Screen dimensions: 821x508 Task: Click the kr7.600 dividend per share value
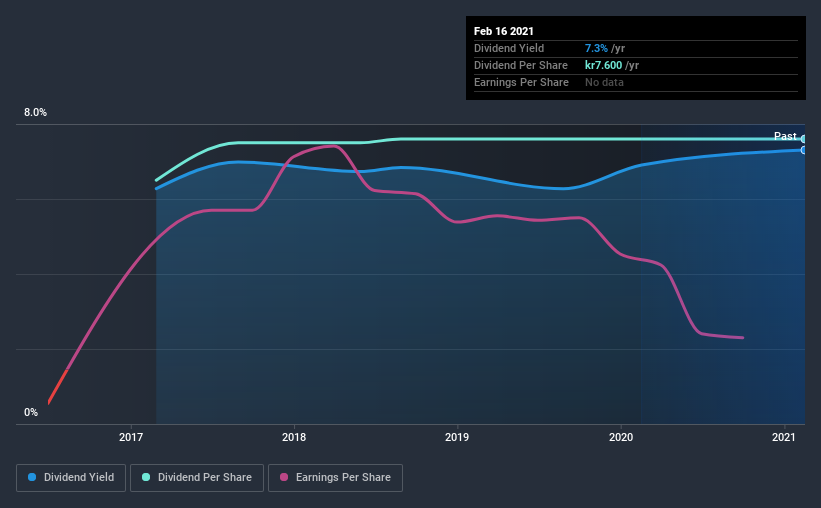(x=603, y=65)
